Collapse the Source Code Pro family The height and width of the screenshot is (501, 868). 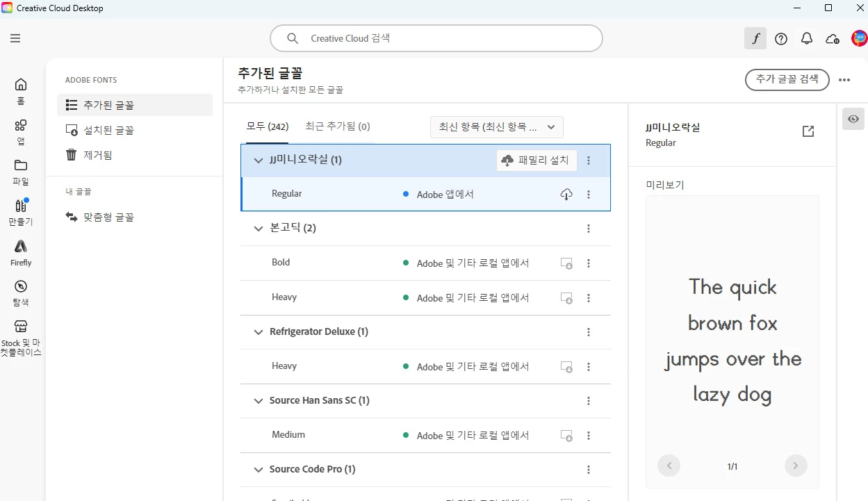click(x=259, y=470)
